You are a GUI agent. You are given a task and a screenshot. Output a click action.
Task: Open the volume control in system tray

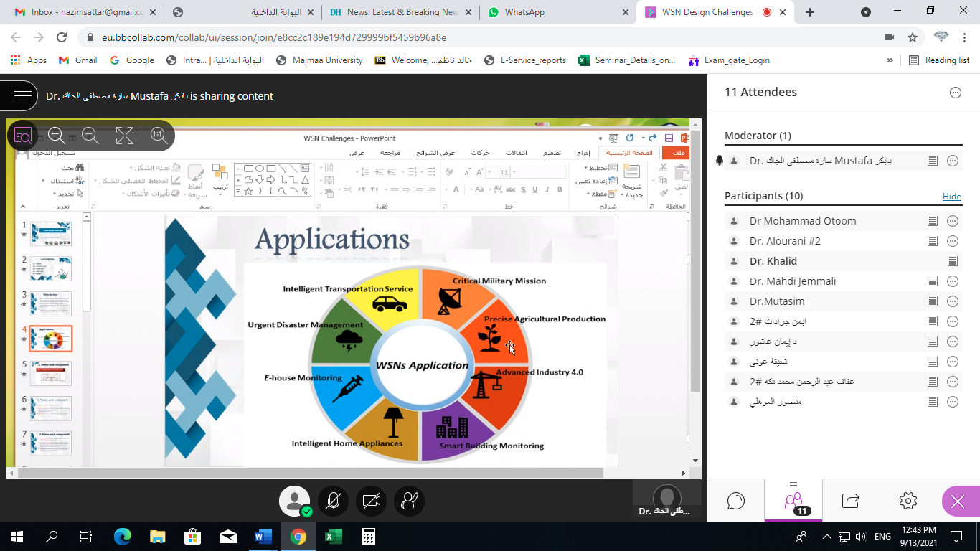[x=861, y=536]
